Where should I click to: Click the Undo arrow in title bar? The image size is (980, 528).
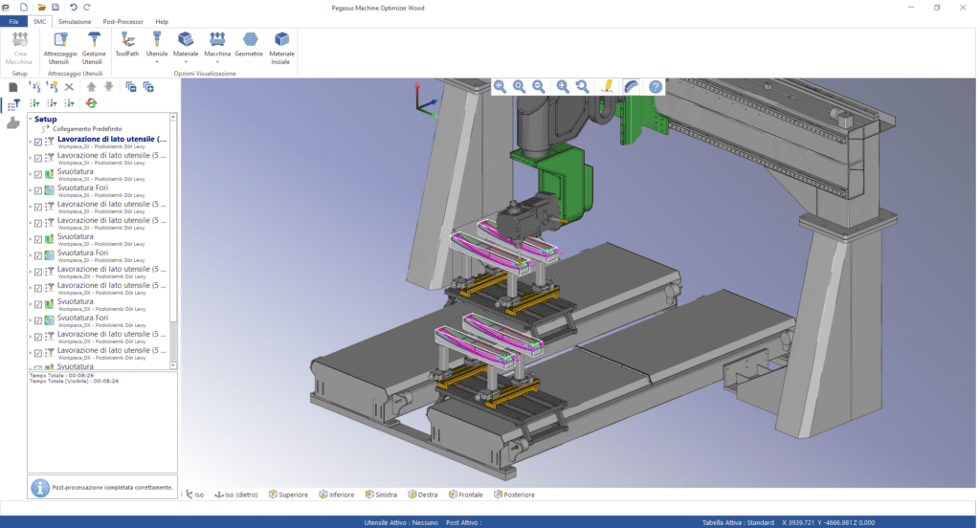(x=73, y=7)
